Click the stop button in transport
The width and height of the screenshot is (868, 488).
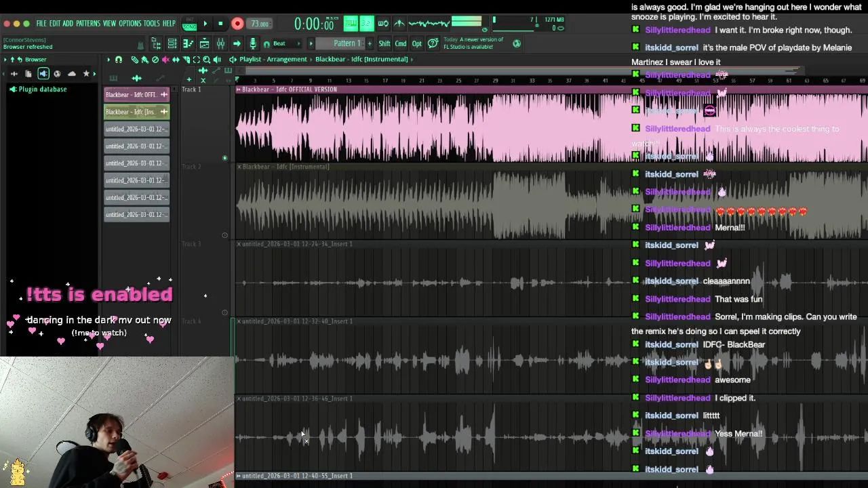(x=220, y=24)
